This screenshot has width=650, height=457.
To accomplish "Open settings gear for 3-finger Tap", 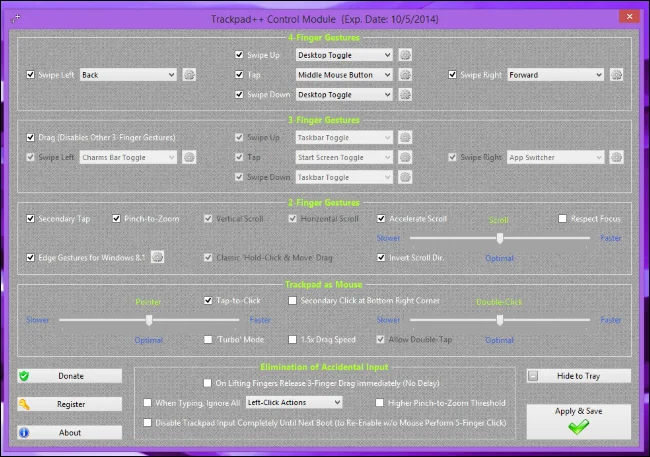I will 405,157.
